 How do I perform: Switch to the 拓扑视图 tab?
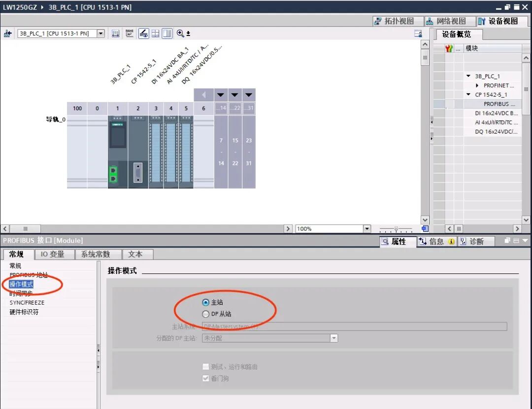point(399,21)
